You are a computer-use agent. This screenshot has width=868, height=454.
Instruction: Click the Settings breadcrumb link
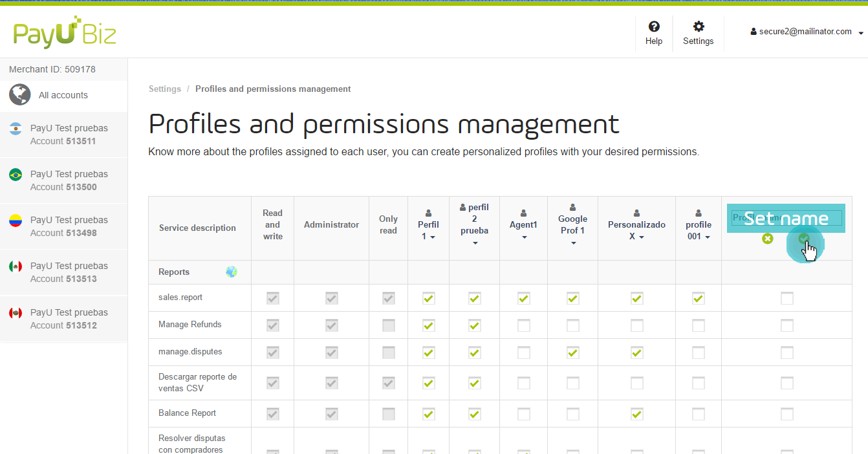point(165,89)
